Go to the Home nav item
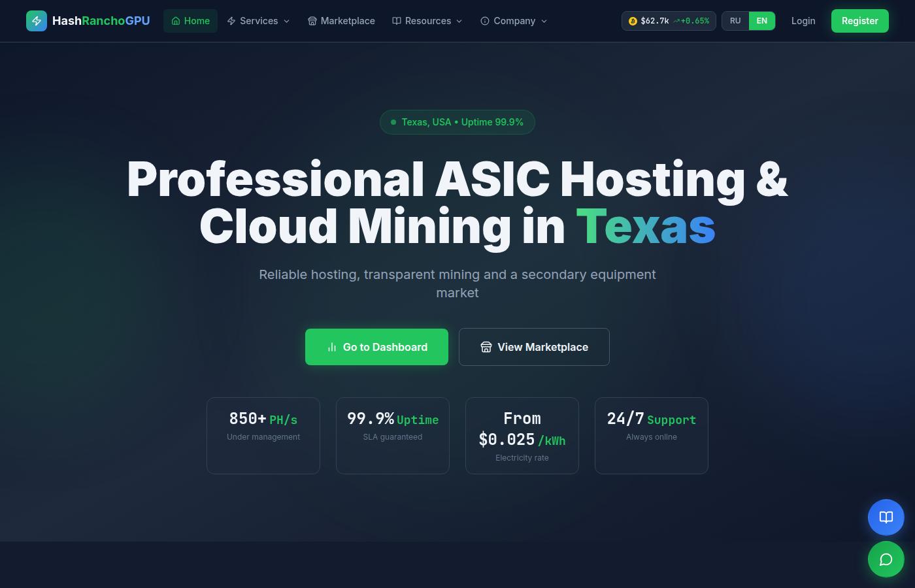This screenshot has width=915, height=588. [190, 21]
